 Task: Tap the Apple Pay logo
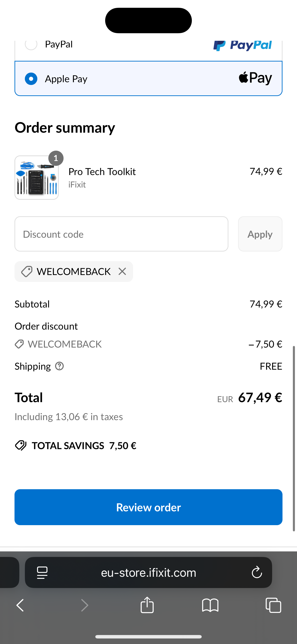[255, 78]
